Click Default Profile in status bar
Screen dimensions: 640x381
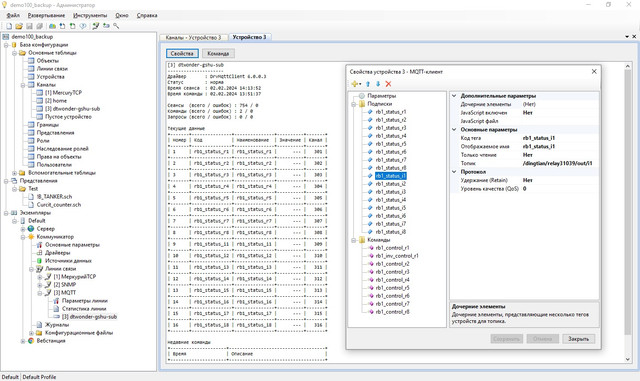click(39, 377)
